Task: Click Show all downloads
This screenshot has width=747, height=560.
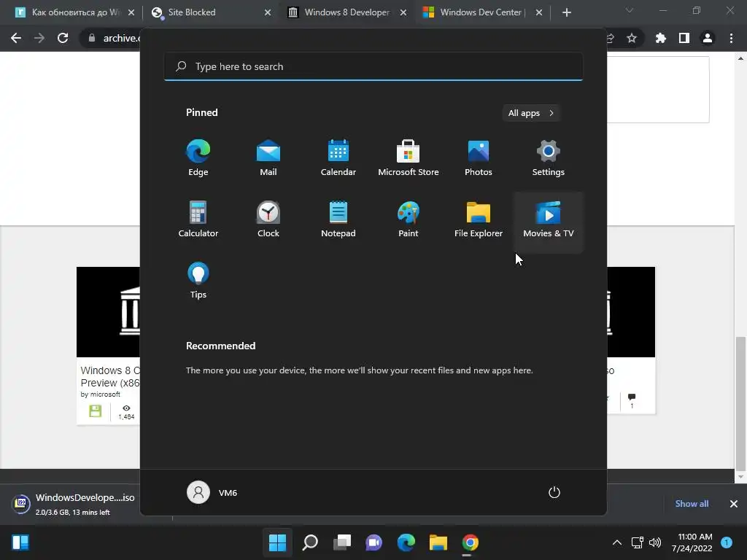Action: tap(692, 504)
